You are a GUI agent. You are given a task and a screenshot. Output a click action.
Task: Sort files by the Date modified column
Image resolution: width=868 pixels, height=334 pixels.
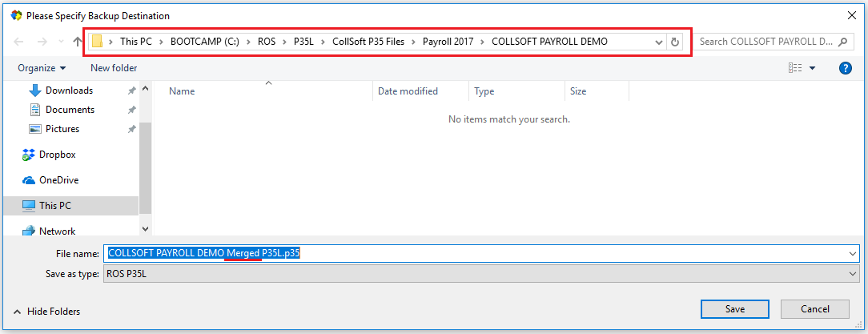click(x=408, y=91)
